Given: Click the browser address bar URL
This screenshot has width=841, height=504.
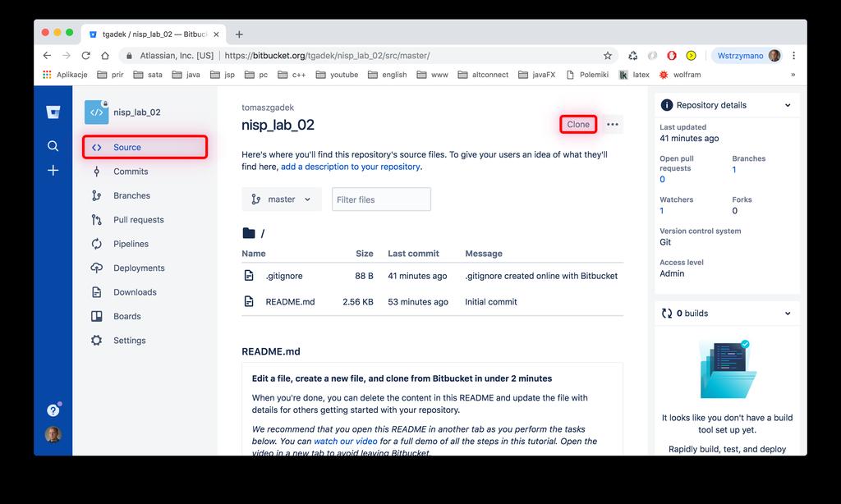Looking at the screenshot, I should coord(327,55).
